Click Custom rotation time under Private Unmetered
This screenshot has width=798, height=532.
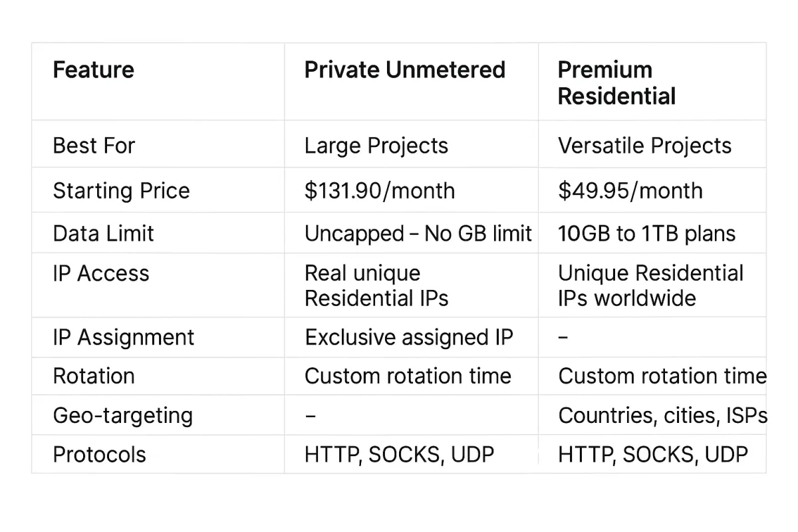click(408, 376)
